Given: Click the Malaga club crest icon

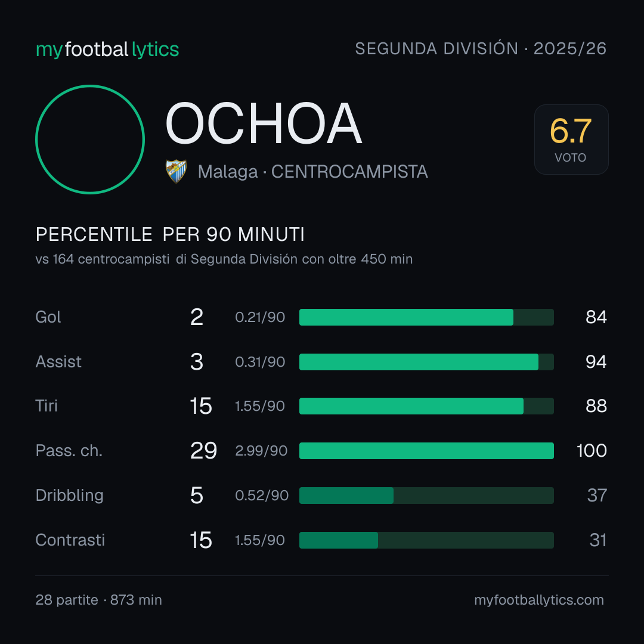Looking at the screenshot, I should click(x=176, y=171).
